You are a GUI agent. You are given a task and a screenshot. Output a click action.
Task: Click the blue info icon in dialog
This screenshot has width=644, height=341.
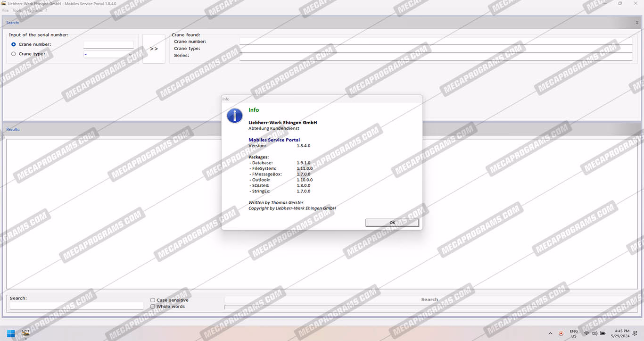(235, 116)
